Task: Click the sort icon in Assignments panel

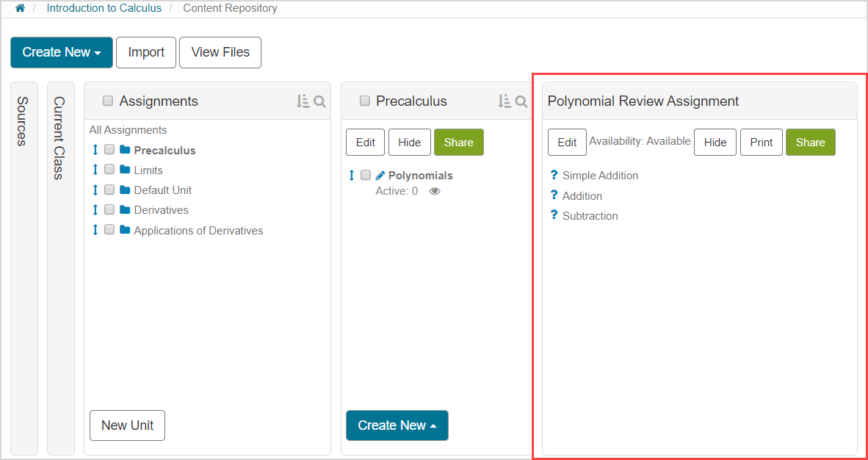Action: tap(303, 101)
